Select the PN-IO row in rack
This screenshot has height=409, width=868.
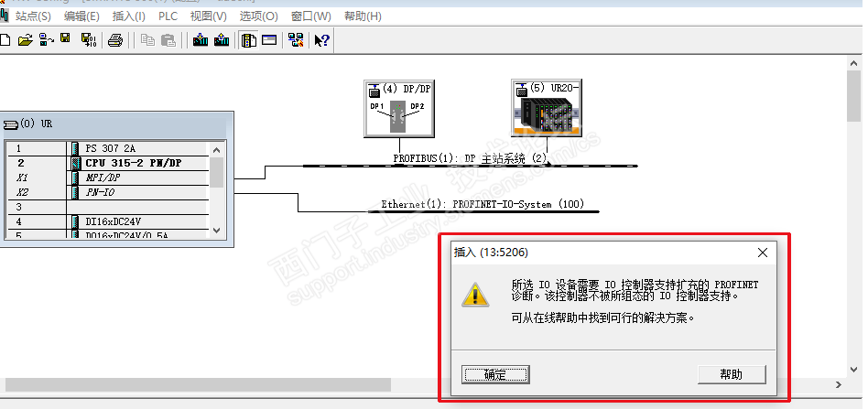coord(107,192)
